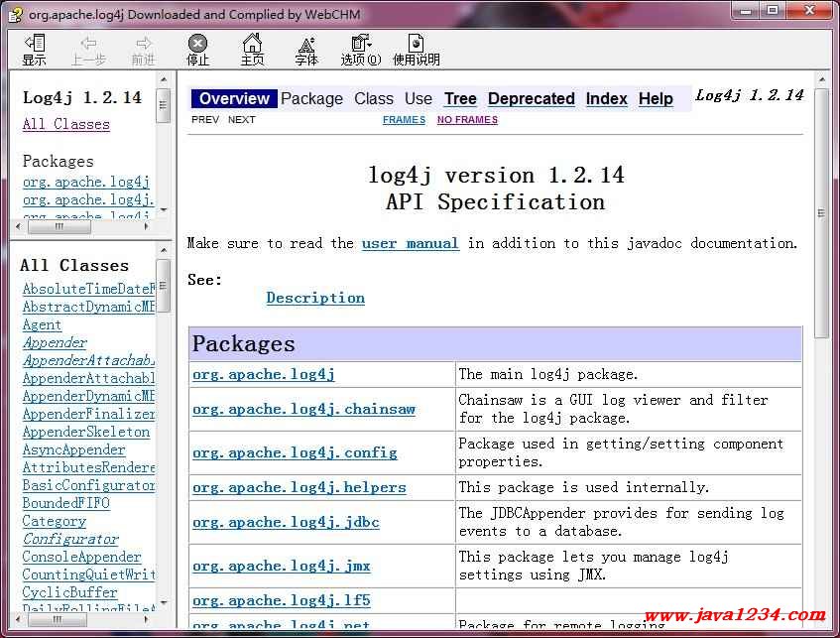Open the AsyncAppender class link

[74, 449]
